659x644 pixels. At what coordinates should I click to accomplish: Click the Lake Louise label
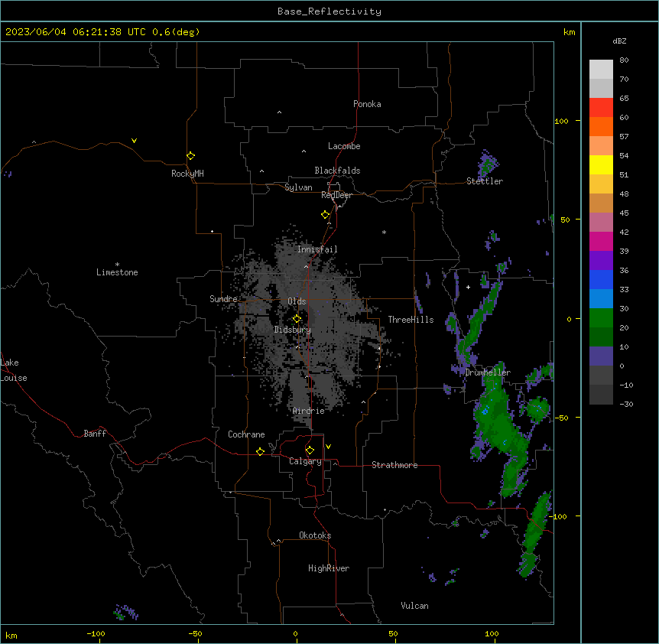pos(14,370)
